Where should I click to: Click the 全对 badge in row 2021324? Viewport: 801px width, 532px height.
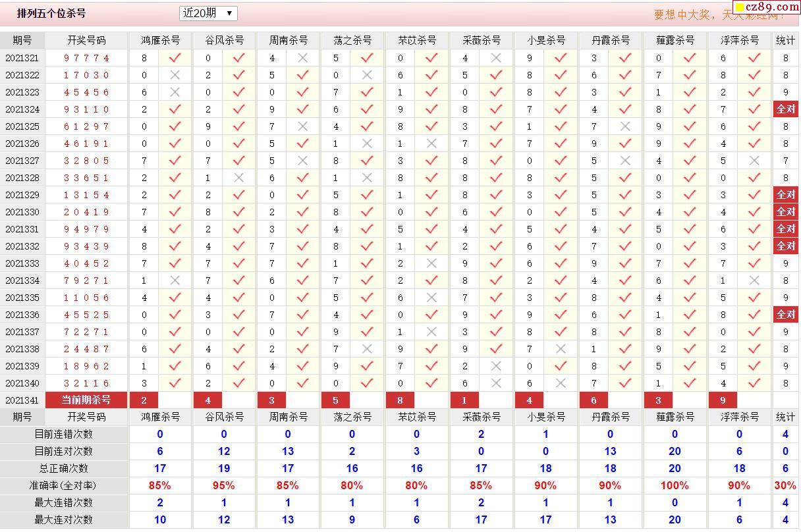click(786, 109)
